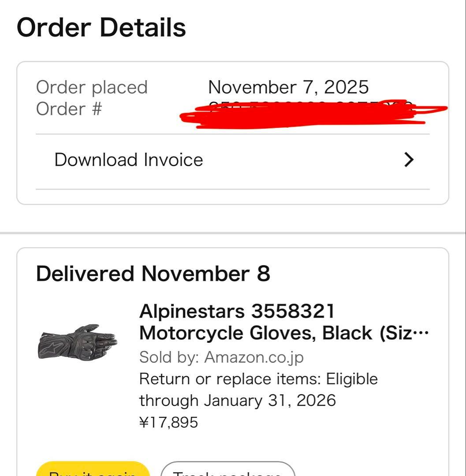
Task: Open the Download Invoice link text
Action: (x=128, y=160)
